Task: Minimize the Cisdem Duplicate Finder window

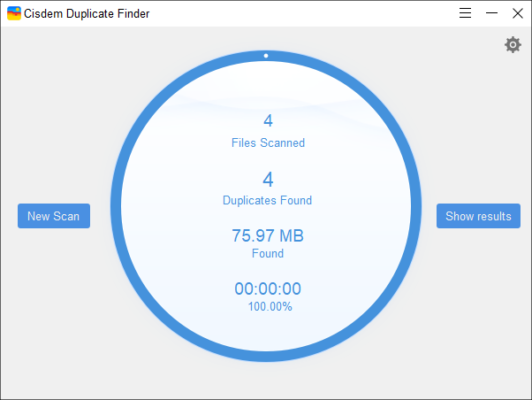Action: click(x=491, y=13)
